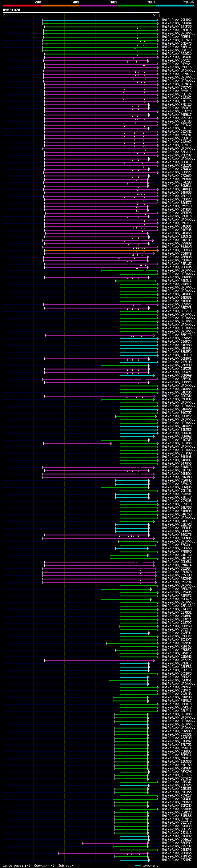This screenshot has width=197, height=868.
Task: Click the UniRef100_Q54UF9 entry
Action: click(x=176, y=254)
